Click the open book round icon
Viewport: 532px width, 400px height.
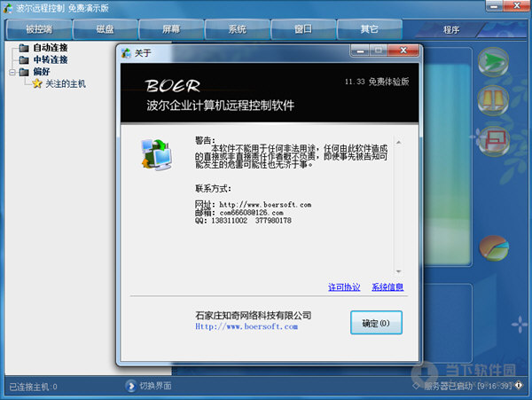coord(493,100)
